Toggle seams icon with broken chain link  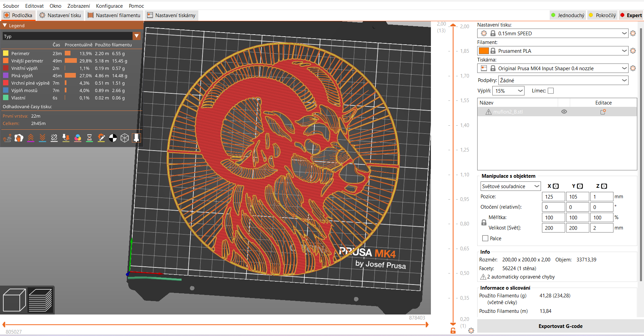[x=54, y=138]
